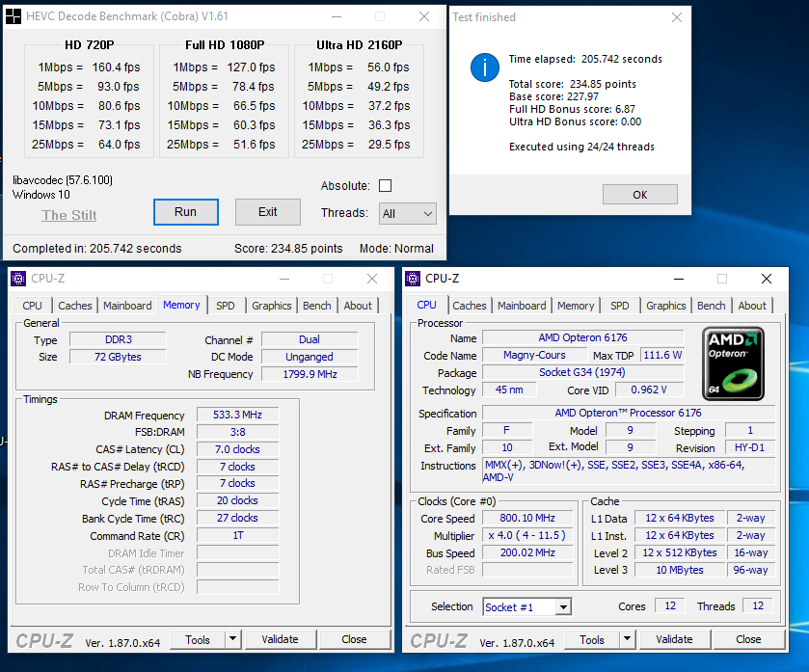
Task: Click the Core Speed 800.10 MHz field
Action: [527, 518]
